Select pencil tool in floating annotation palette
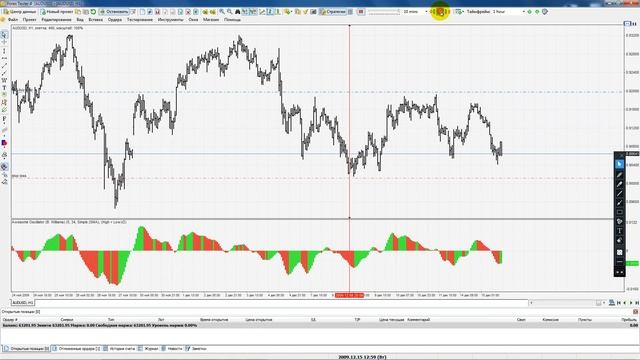The height and width of the screenshot is (360, 640). click(x=619, y=174)
